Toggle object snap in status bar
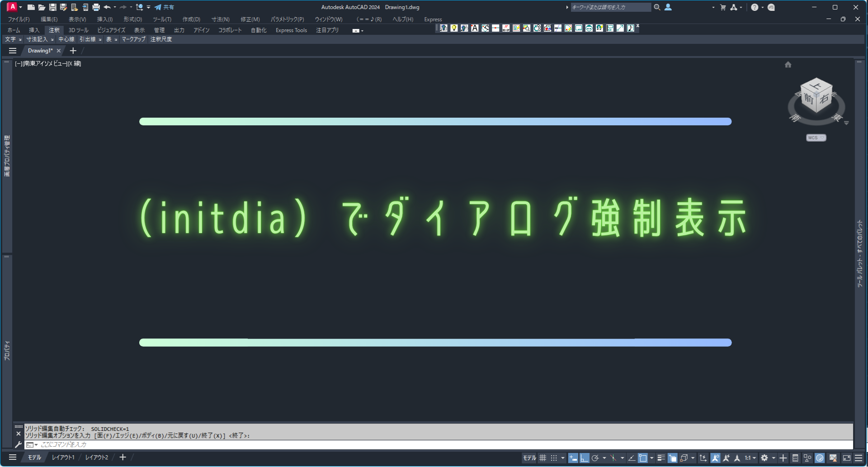This screenshot has width=868, height=467. 642,458
